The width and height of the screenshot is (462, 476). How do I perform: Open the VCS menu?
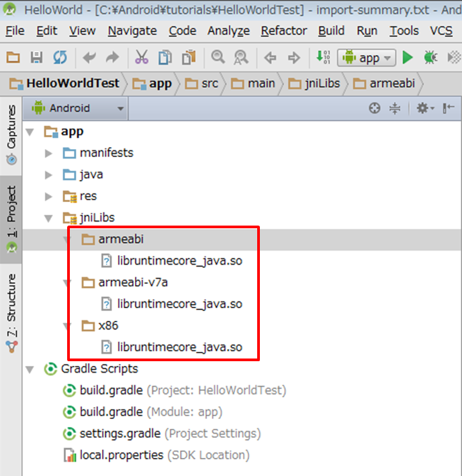pos(441,31)
